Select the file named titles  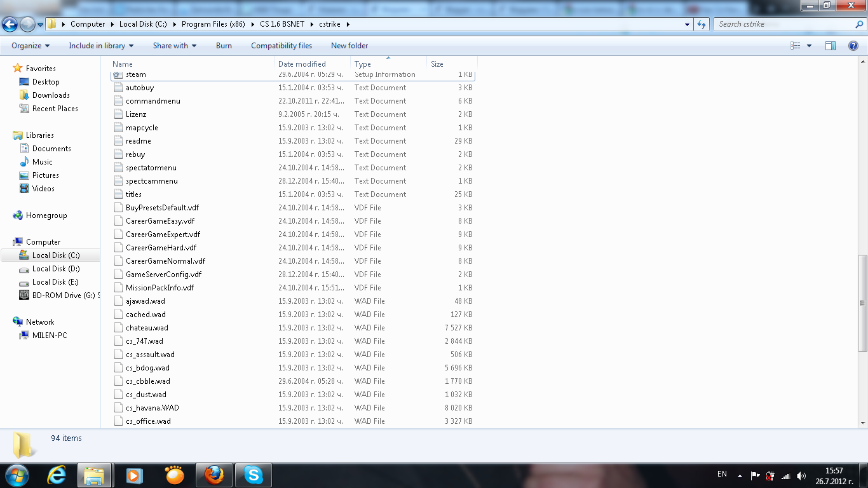[133, 194]
